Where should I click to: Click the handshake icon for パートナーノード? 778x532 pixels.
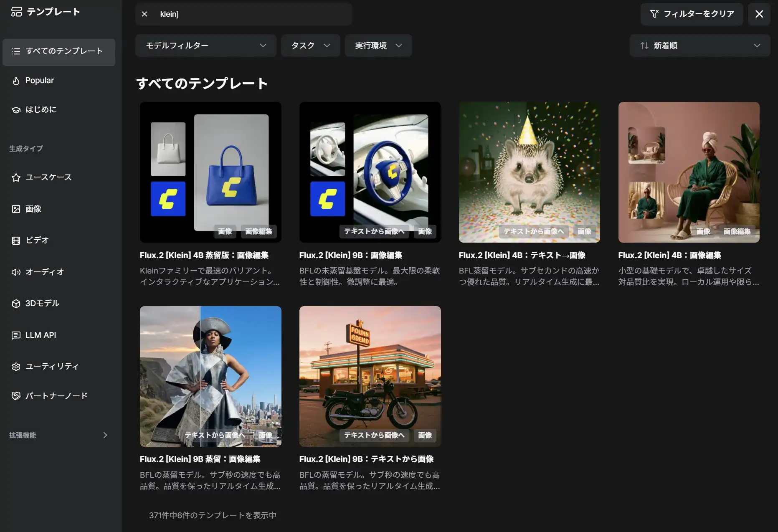(x=16, y=396)
